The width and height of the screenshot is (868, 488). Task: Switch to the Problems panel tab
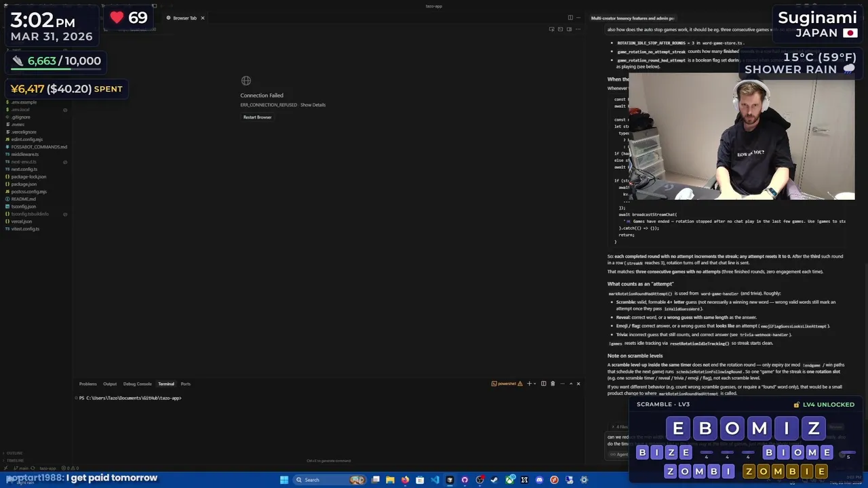coord(88,384)
